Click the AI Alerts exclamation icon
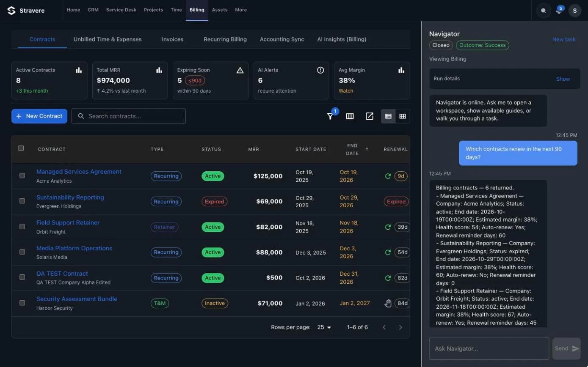This screenshot has height=367, width=588. coord(320,70)
